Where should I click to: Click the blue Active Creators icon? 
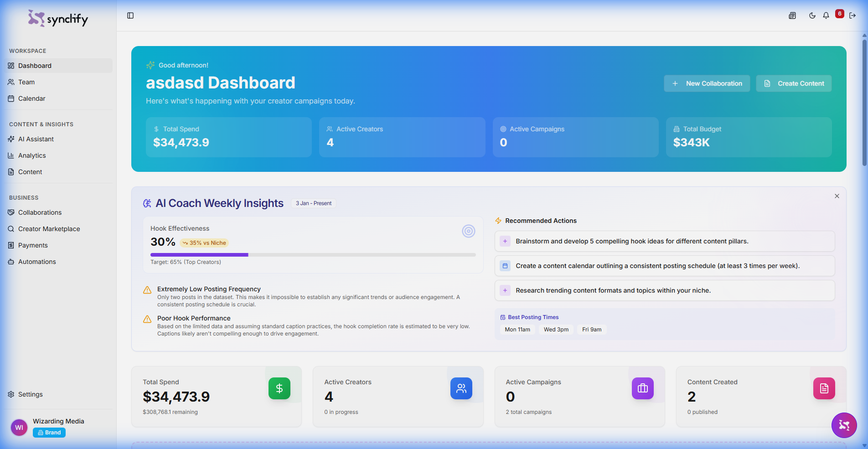click(x=461, y=388)
